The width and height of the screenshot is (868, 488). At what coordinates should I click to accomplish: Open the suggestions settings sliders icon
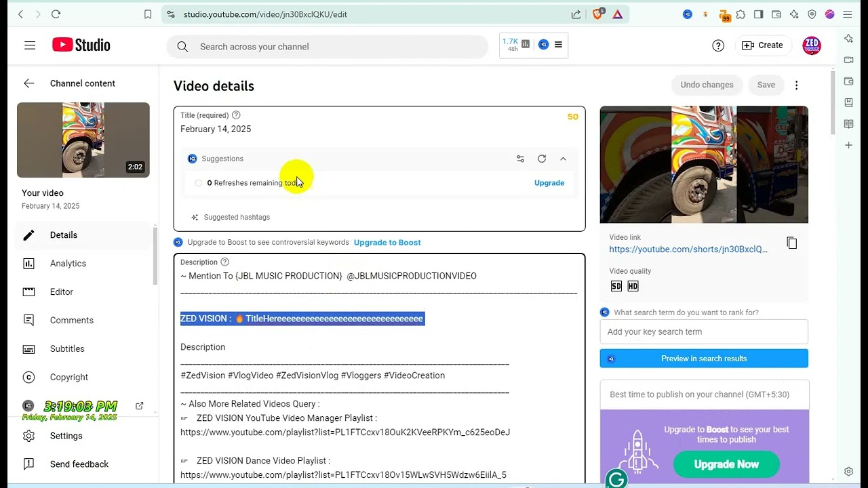(520, 159)
